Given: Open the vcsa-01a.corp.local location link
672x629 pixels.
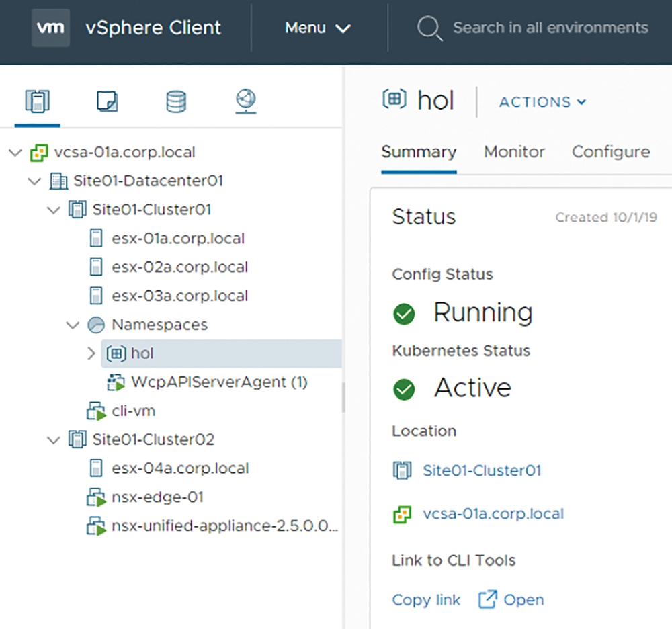Looking at the screenshot, I should click(493, 514).
